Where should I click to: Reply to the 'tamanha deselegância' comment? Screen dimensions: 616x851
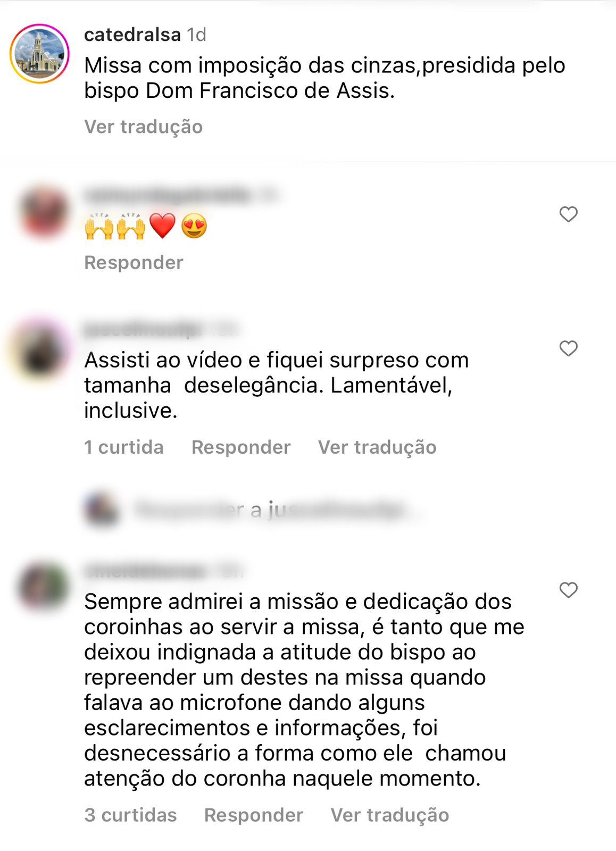(x=241, y=447)
